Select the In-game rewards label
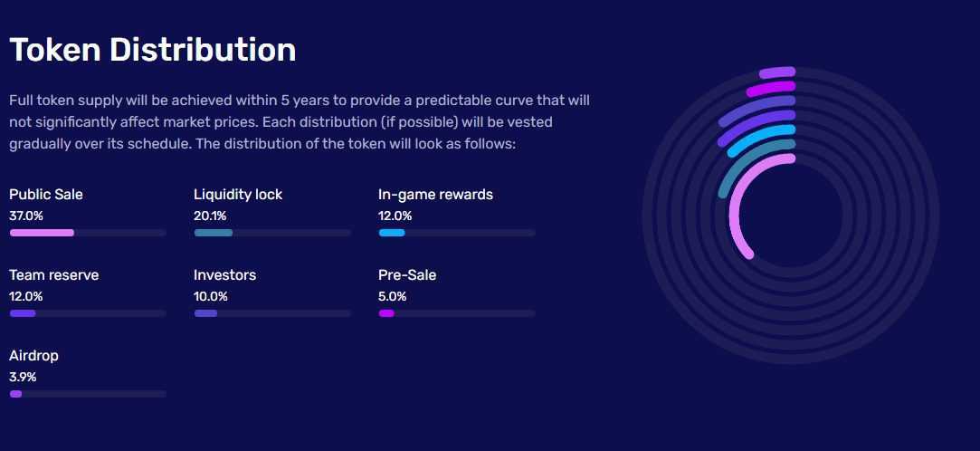980x451 pixels. pyautogui.click(x=435, y=195)
